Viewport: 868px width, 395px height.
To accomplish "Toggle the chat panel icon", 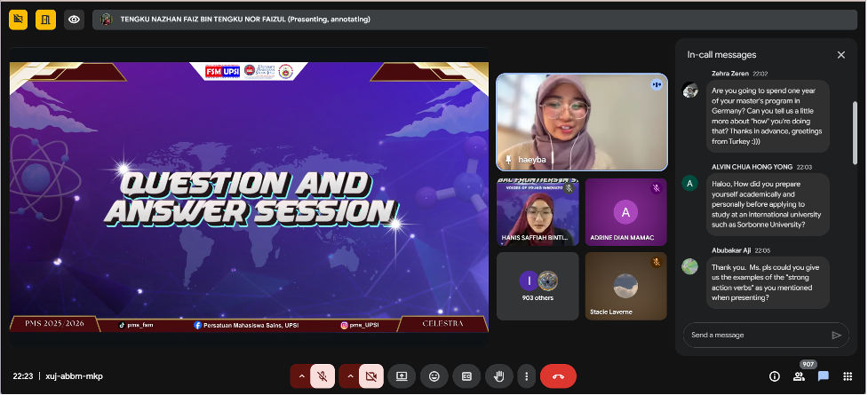I will coord(824,376).
